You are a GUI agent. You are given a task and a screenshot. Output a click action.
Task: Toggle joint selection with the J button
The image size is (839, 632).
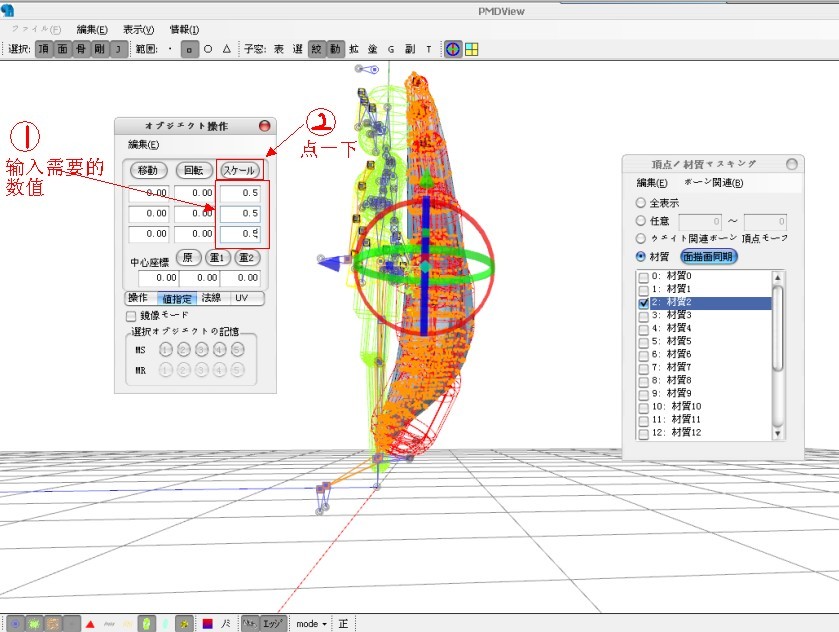coord(118,49)
